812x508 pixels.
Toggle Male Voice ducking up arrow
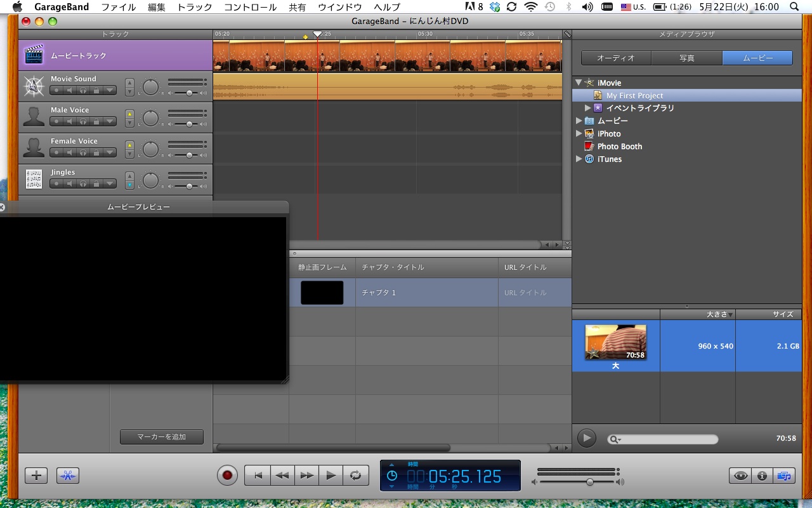[129, 114]
